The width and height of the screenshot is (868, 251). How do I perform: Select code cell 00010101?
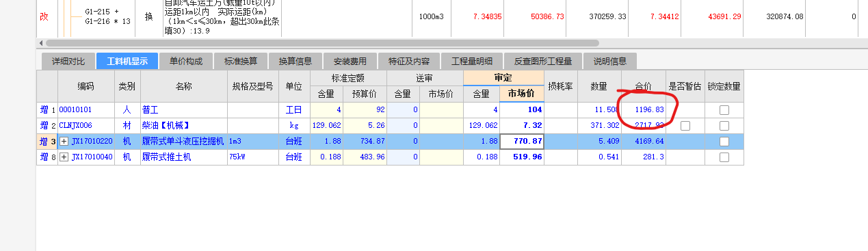[86, 109]
